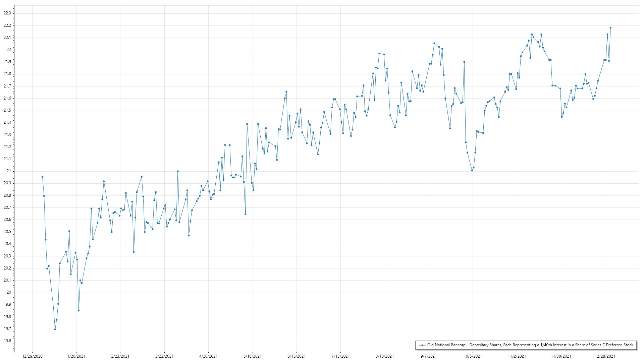Click the legend line marker icon

[x=422, y=345]
